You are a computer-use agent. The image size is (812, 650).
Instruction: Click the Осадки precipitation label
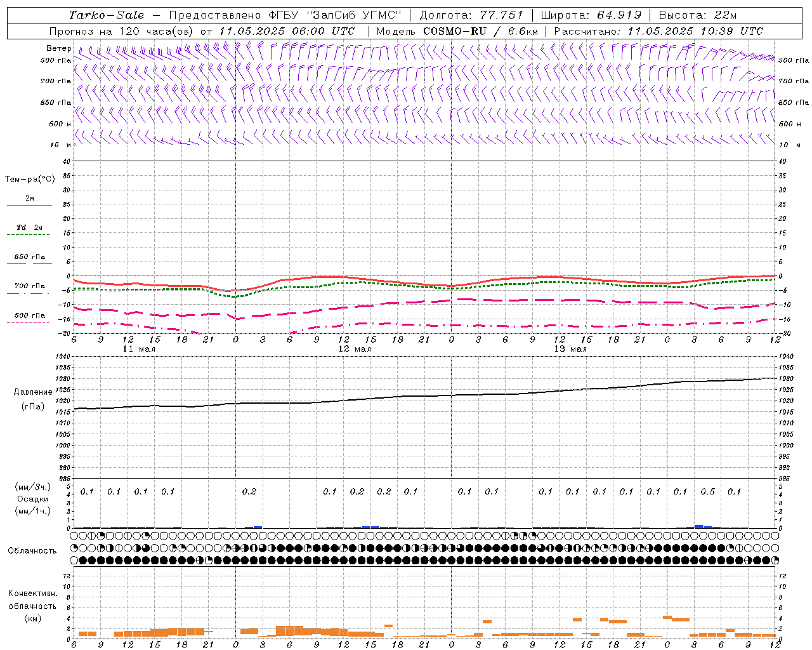coord(33,499)
